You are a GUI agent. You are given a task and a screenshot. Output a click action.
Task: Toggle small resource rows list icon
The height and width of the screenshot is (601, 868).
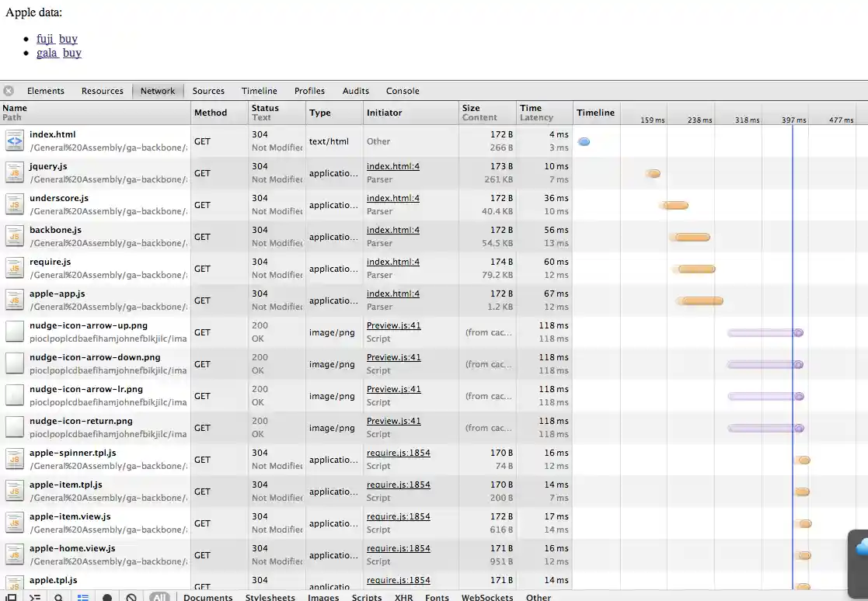[x=82, y=597]
